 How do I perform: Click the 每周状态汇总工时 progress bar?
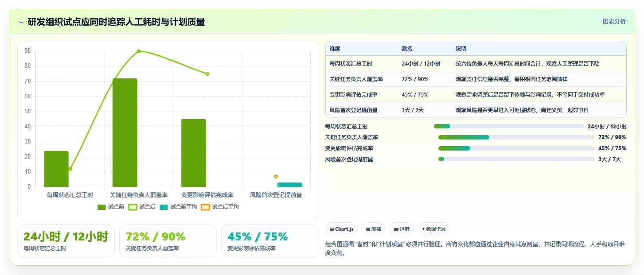[x=509, y=126]
